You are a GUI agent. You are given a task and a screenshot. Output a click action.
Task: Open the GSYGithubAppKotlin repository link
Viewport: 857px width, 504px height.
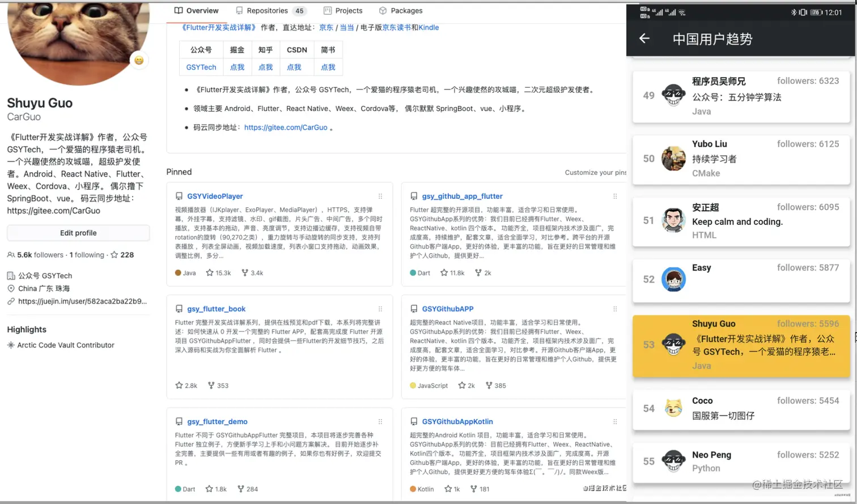(457, 421)
